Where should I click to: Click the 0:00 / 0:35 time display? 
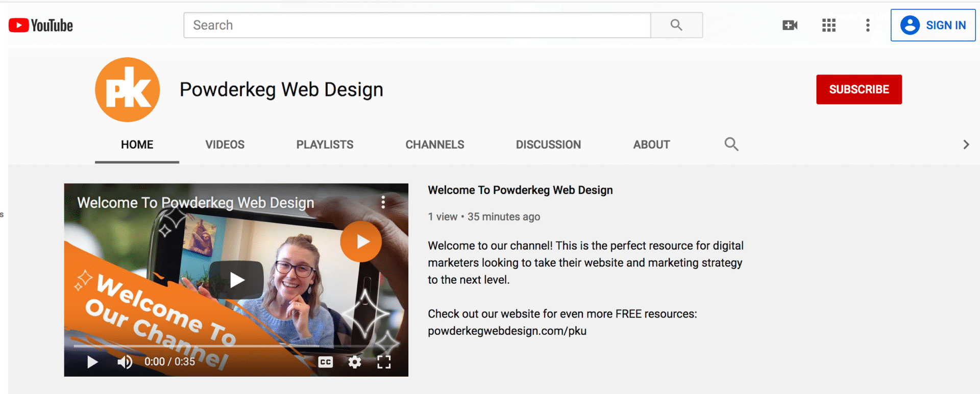click(x=169, y=362)
